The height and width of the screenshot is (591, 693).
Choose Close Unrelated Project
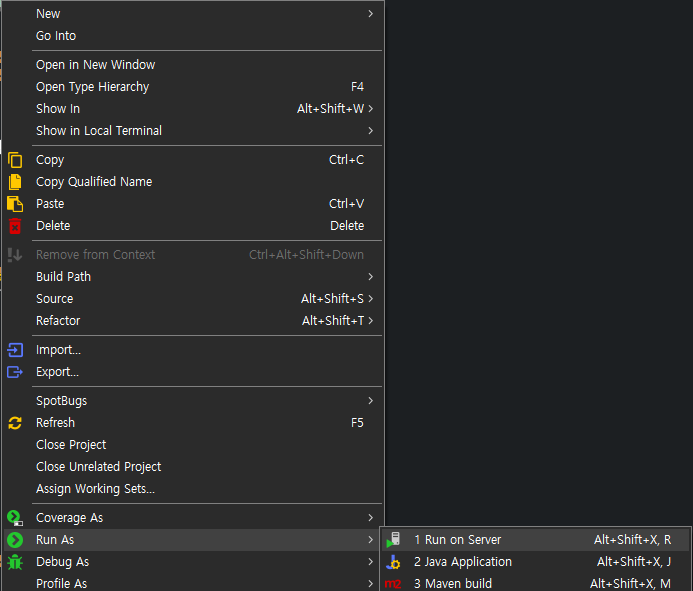tap(193, 467)
